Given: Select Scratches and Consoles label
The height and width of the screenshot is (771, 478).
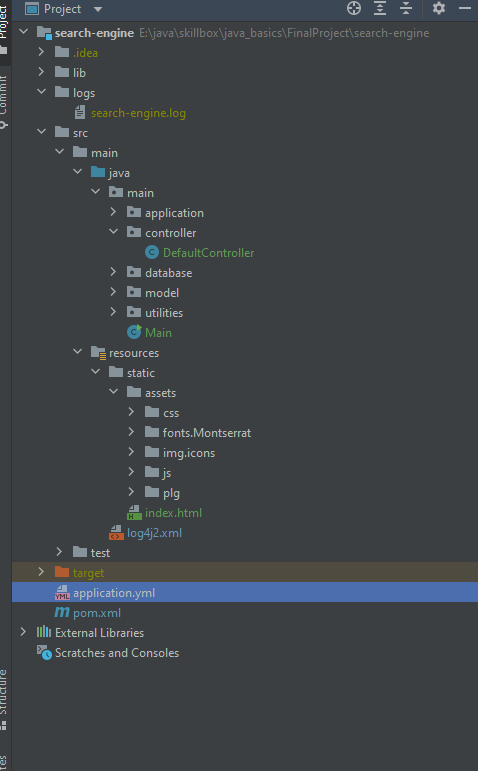Looking at the screenshot, I should (x=117, y=653).
